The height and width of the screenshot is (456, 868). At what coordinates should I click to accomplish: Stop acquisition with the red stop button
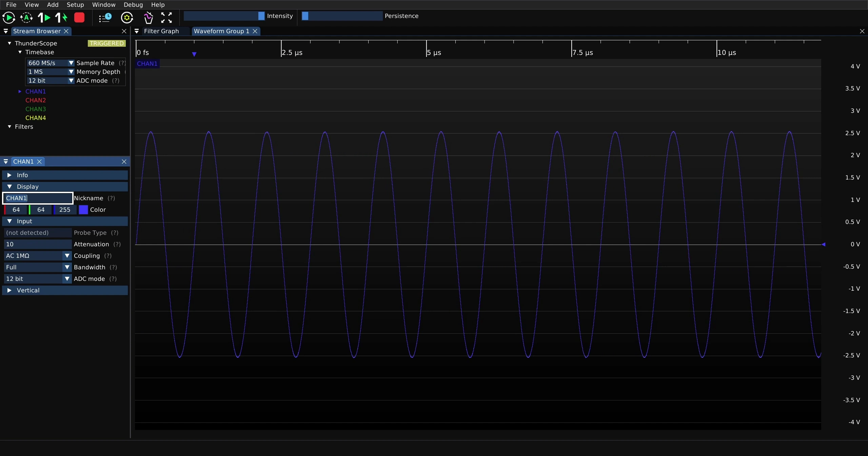click(x=79, y=18)
